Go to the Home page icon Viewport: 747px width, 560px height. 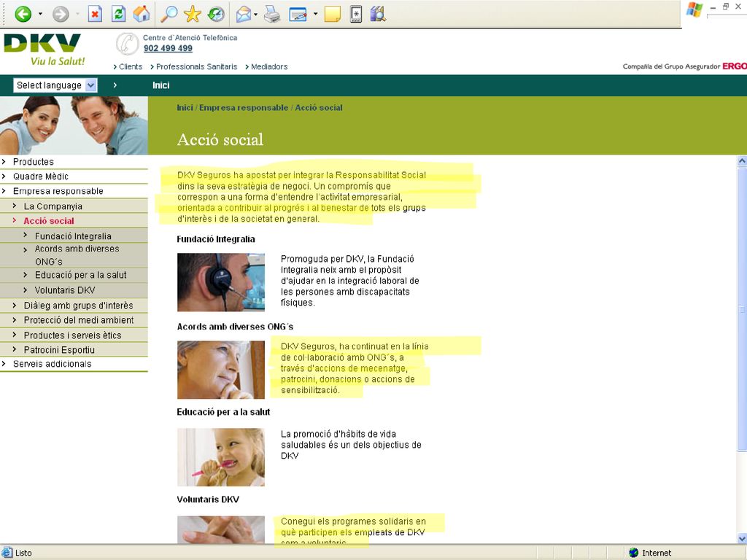pyautogui.click(x=141, y=14)
